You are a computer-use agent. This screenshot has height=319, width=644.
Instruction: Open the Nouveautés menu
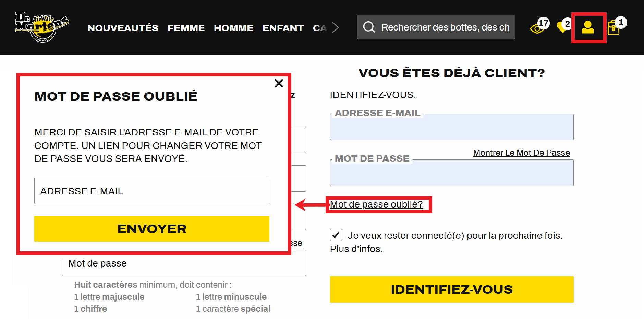123,28
